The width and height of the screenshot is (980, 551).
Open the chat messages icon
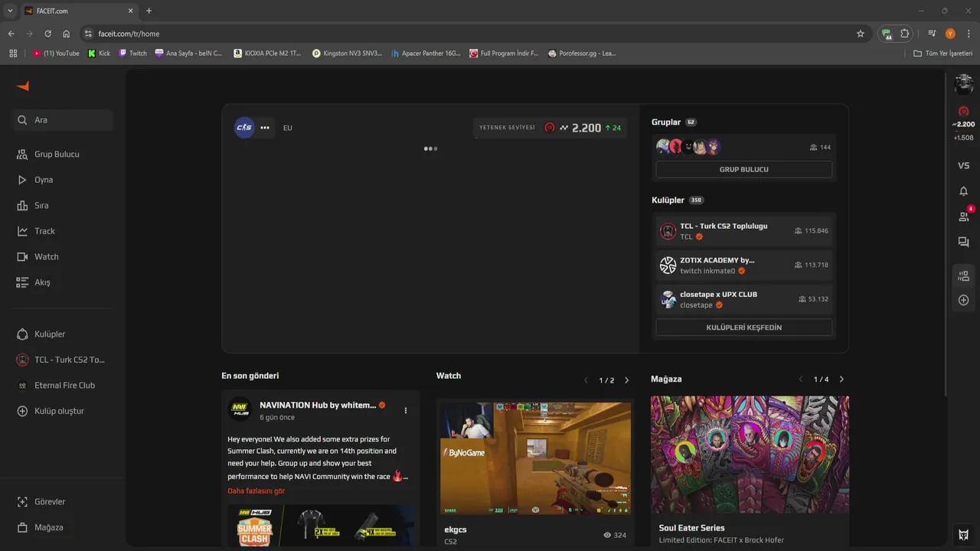964,243
